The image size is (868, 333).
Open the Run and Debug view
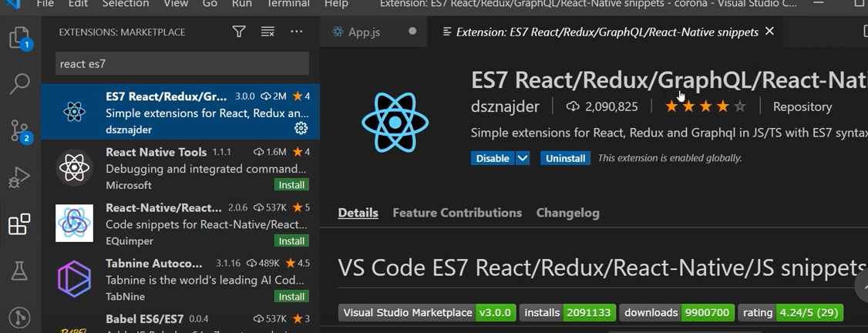(20, 178)
